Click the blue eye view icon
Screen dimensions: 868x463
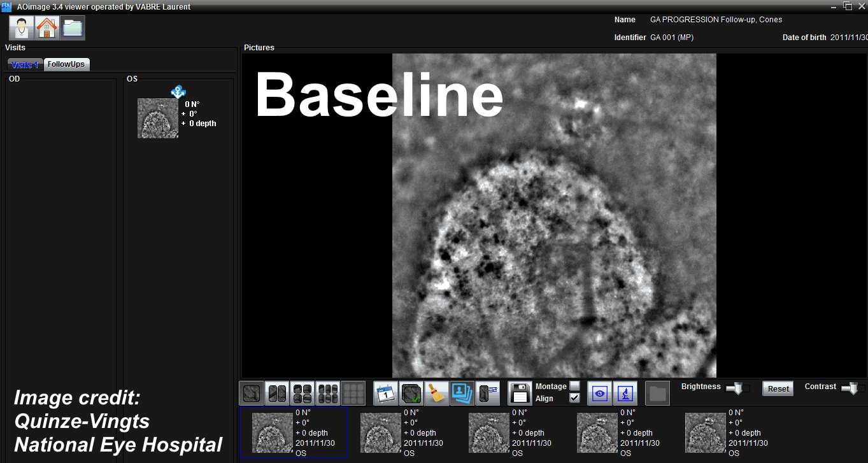coord(599,394)
